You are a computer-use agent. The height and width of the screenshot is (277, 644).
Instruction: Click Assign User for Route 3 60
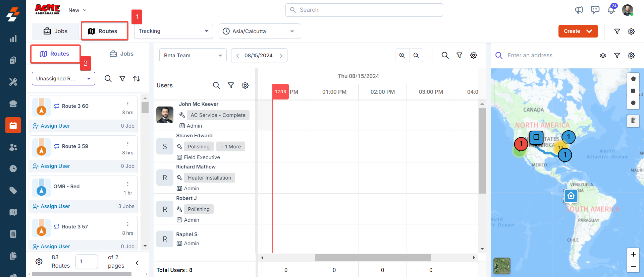[52, 126]
